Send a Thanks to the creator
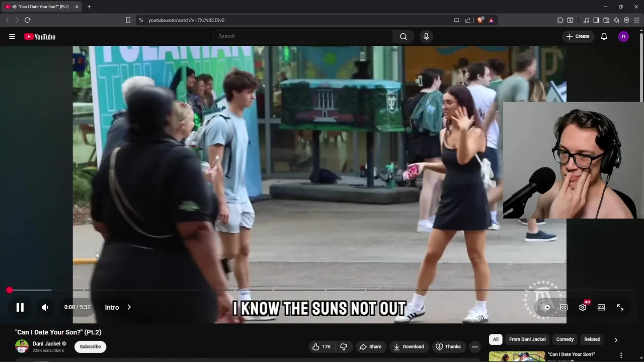Image resolution: width=644 pixels, height=362 pixels. point(448,346)
